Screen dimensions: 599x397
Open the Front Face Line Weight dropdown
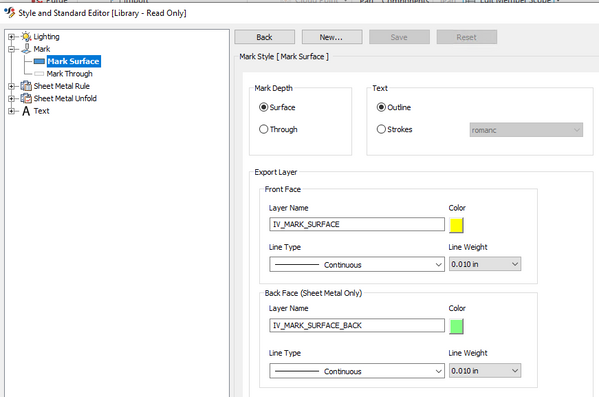pos(485,264)
